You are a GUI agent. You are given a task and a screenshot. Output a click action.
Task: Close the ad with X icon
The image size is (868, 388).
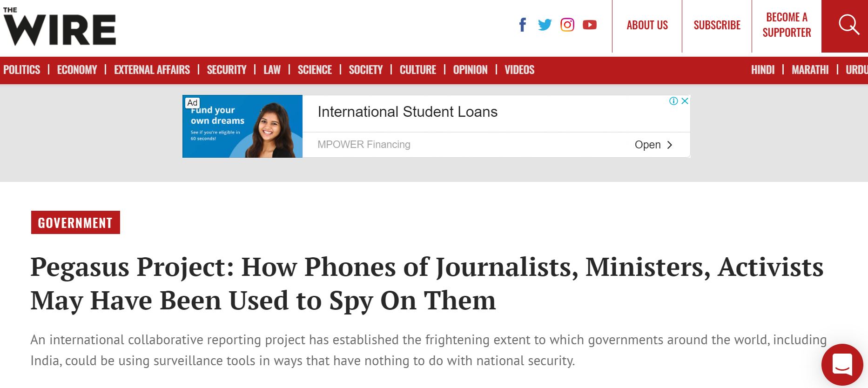point(685,101)
